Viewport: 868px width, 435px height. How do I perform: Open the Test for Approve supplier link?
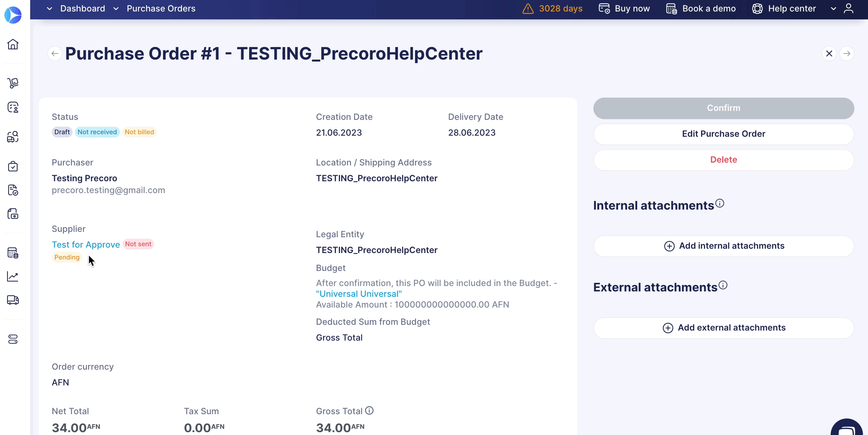point(86,245)
